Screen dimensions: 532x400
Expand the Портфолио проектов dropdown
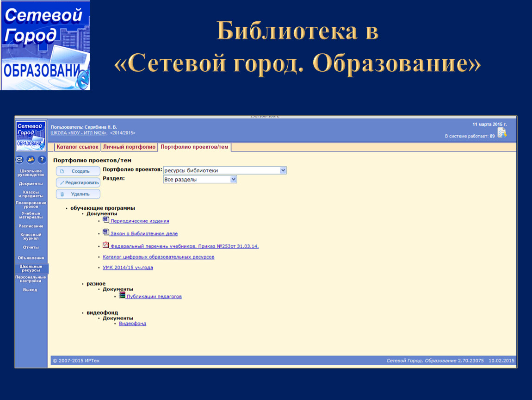tap(283, 170)
